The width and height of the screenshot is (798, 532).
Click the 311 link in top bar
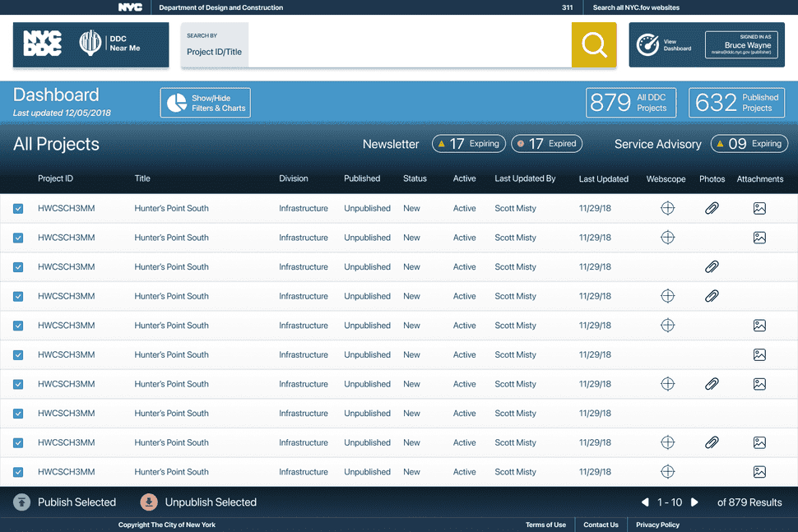coord(567,7)
